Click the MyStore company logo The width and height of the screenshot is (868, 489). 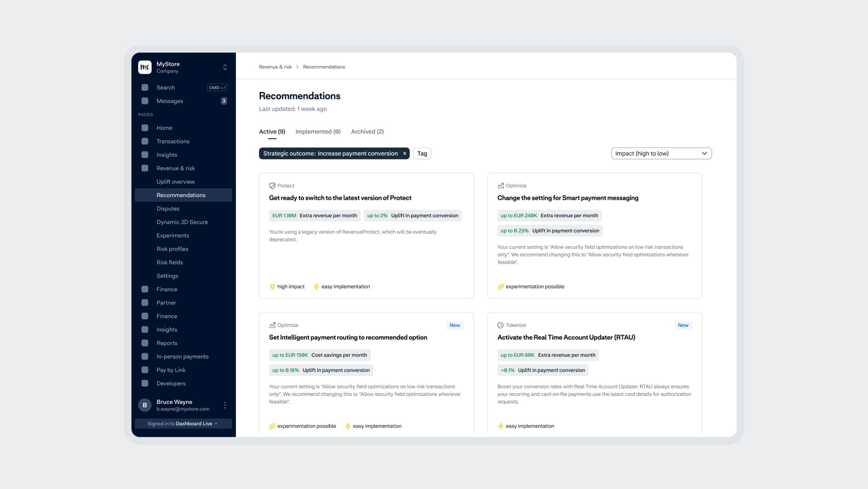[x=145, y=67]
